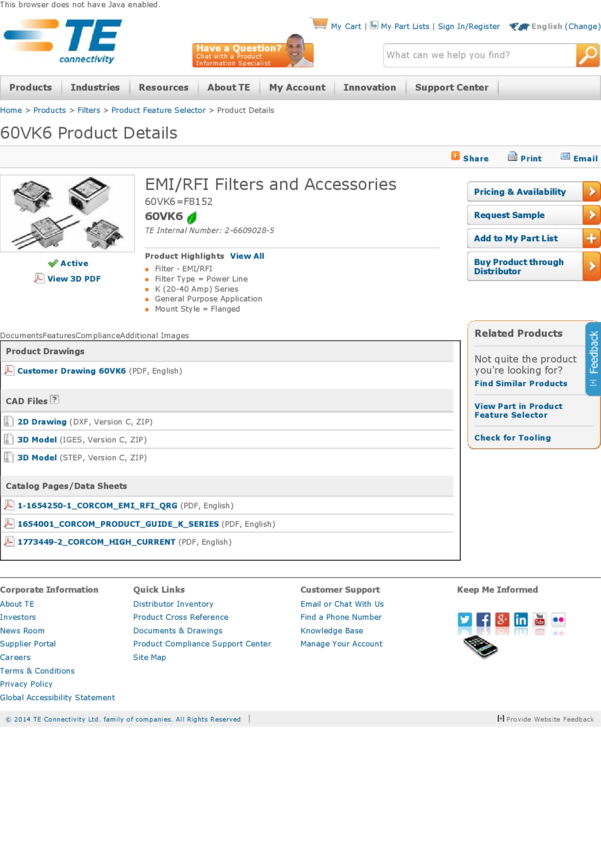Click the YouTube social icon
Viewport: 601px width, 850px height.
point(540,620)
